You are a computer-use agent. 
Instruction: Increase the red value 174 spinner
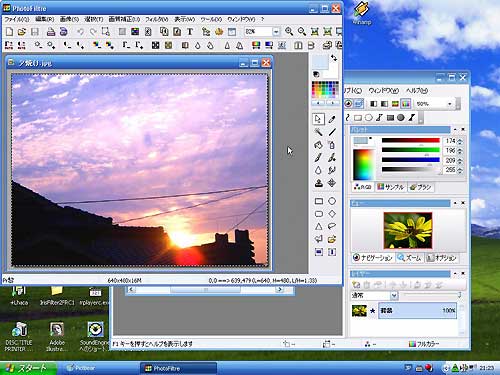460,140
